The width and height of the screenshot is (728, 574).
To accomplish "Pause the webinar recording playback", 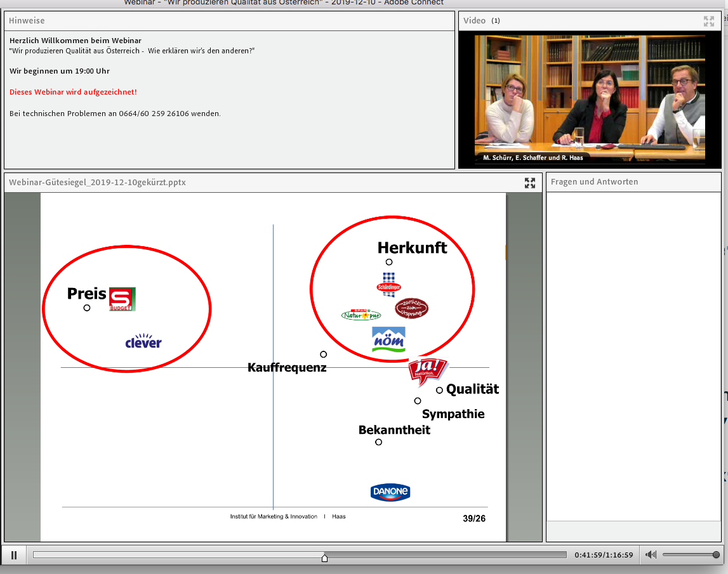I will coord(14,555).
